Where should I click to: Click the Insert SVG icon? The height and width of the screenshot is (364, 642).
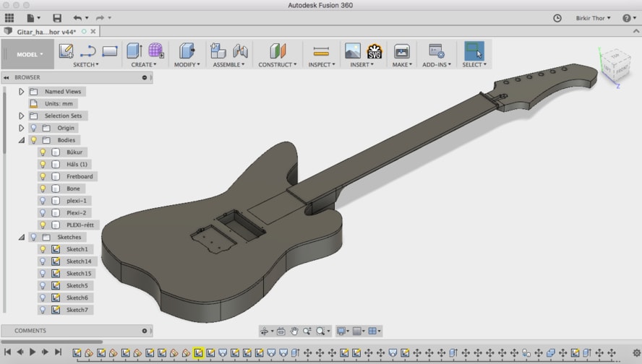tap(374, 51)
